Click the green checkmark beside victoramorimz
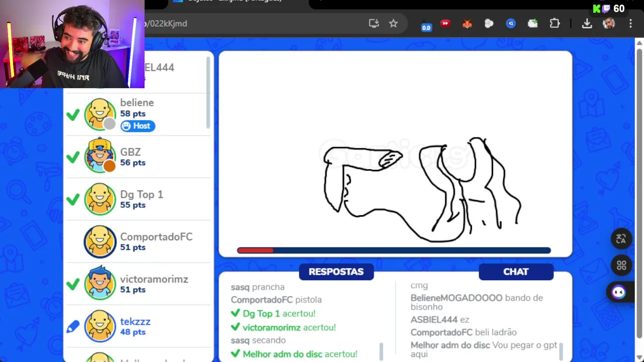This screenshot has height=362, width=644. coord(73,285)
